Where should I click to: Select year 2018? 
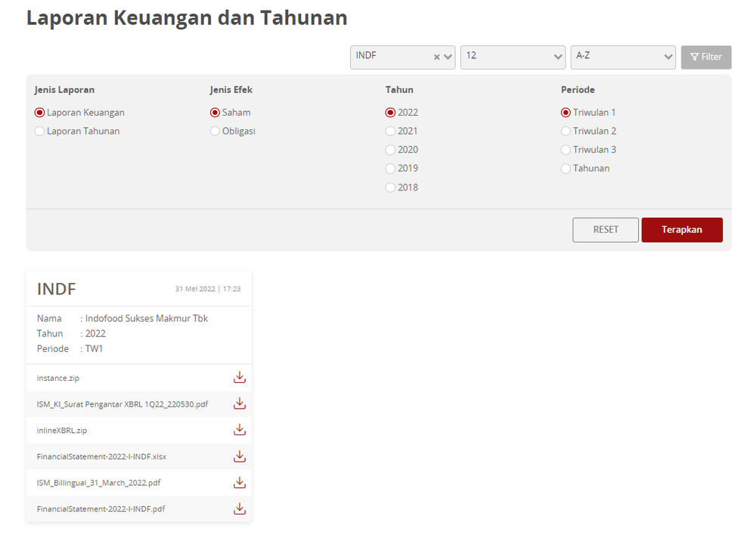390,187
